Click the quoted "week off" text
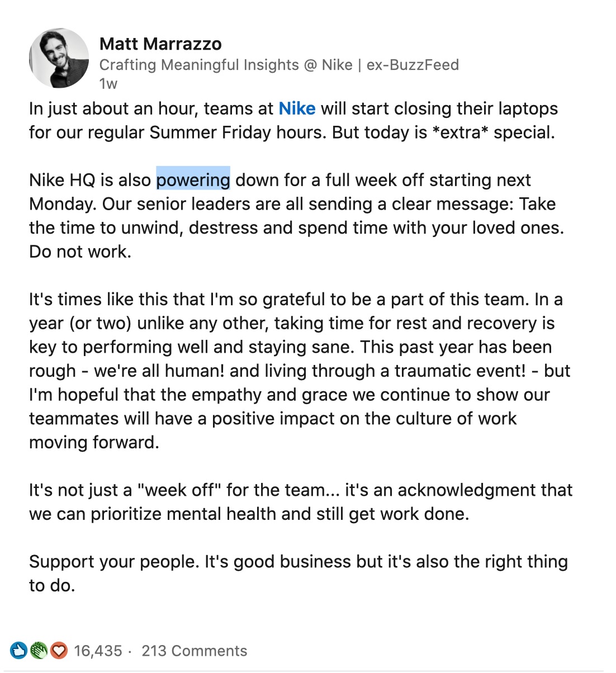 tap(179, 490)
